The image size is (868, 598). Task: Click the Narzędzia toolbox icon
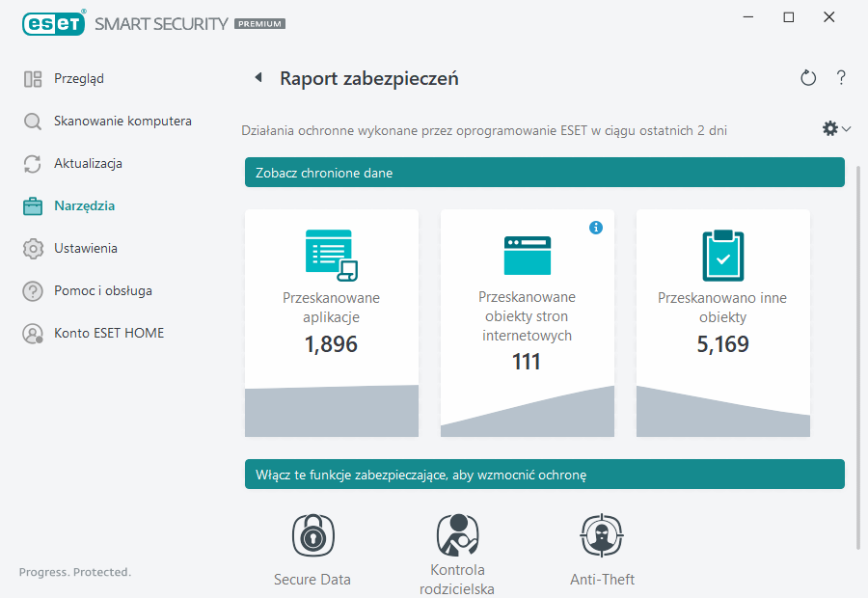(33, 205)
